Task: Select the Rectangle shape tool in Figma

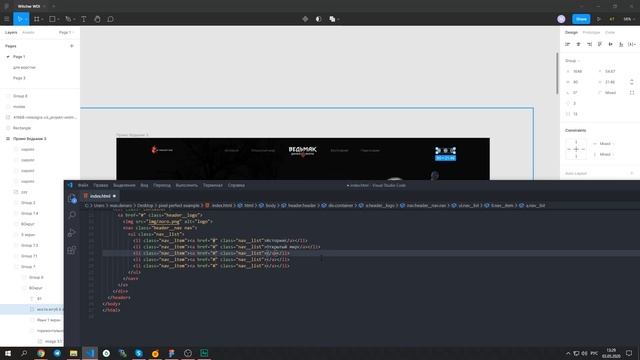Action: click(x=52, y=19)
